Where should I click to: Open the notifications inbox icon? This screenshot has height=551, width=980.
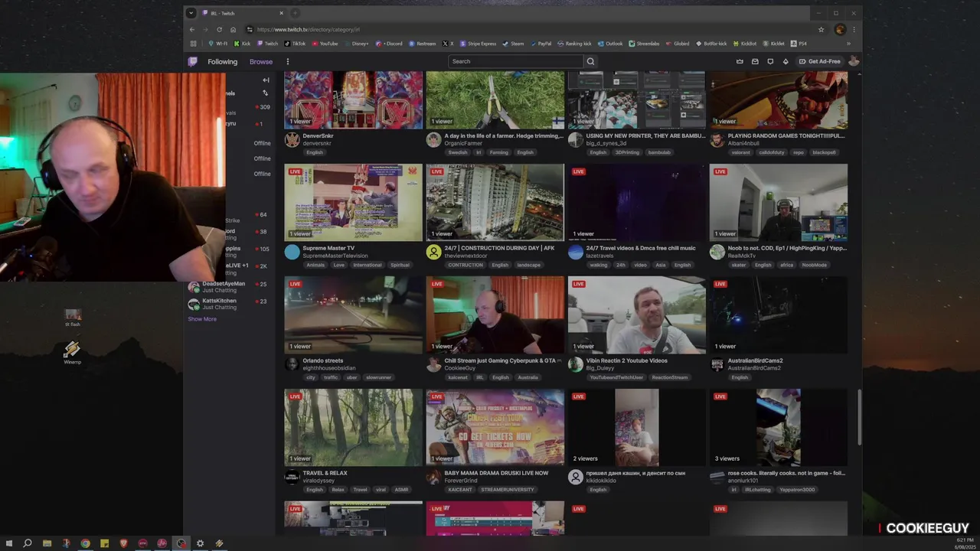755,61
